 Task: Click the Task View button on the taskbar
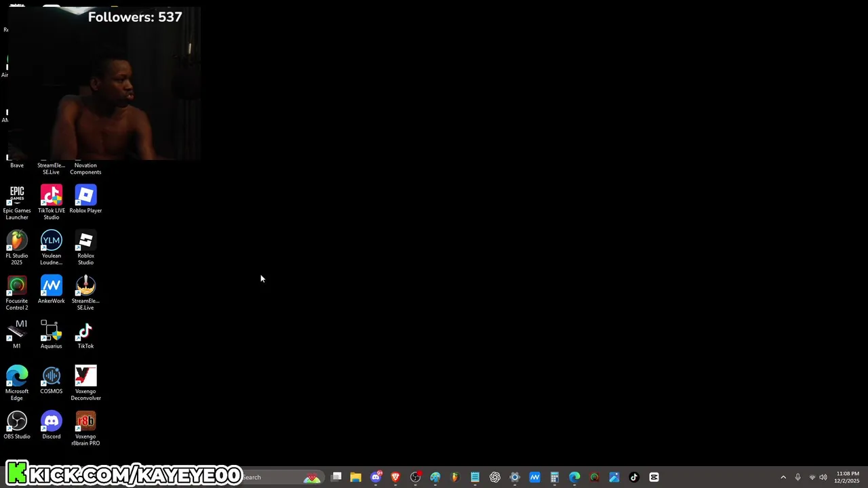point(336,477)
